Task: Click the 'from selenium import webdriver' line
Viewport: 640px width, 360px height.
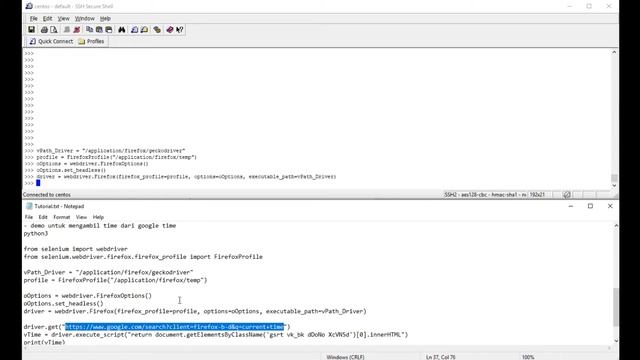Action: 76,249
